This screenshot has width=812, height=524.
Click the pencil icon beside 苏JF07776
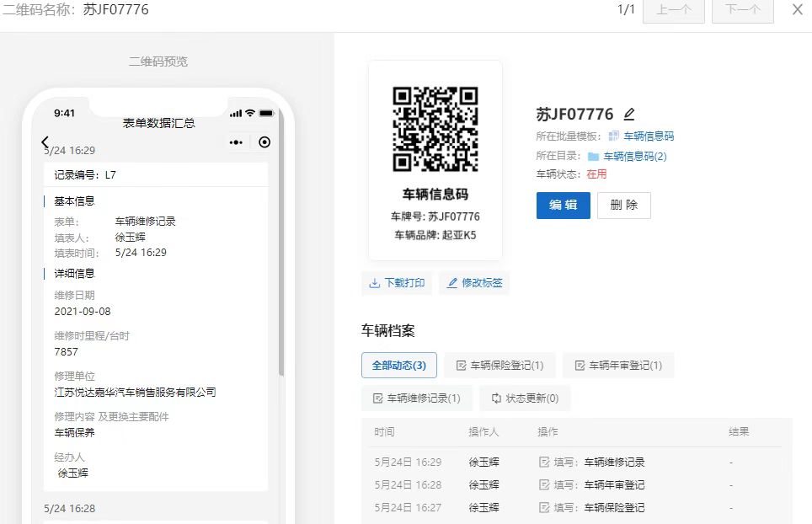click(629, 115)
